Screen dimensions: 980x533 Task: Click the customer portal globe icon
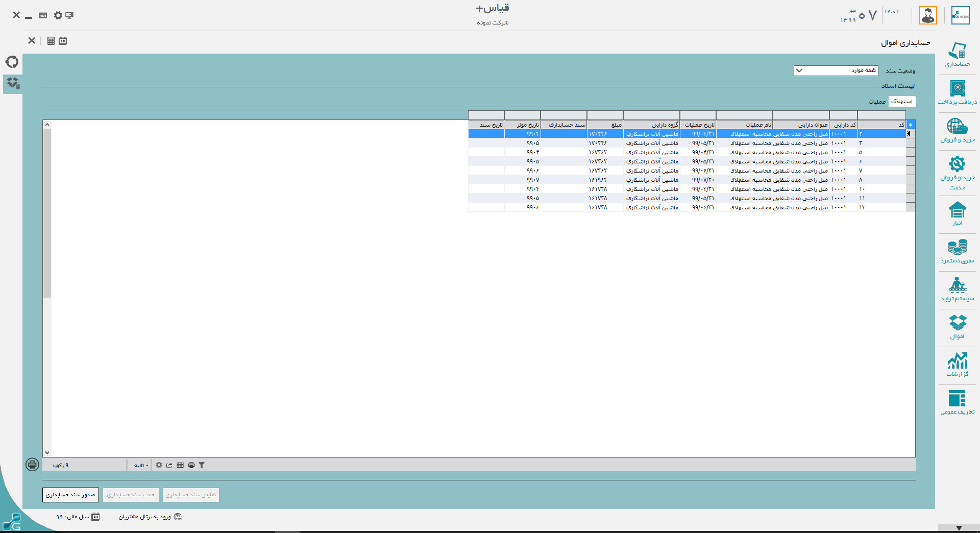178,517
